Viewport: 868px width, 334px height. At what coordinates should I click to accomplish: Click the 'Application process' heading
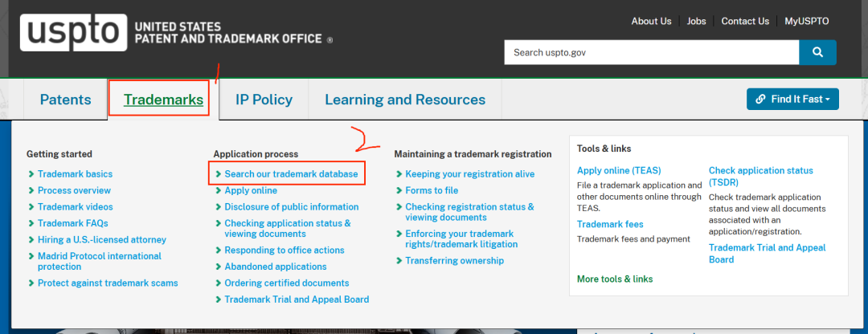tap(256, 153)
